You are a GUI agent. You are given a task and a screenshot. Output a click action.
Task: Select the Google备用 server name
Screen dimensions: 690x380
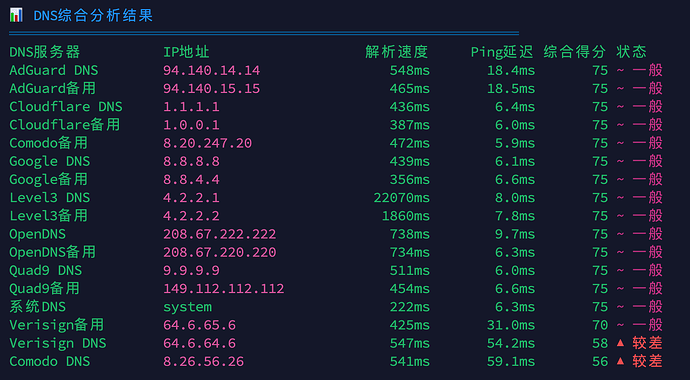tap(48, 179)
